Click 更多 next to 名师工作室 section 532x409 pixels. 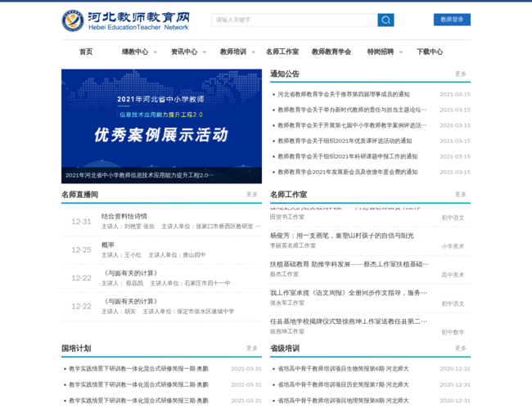tap(461, 195)
